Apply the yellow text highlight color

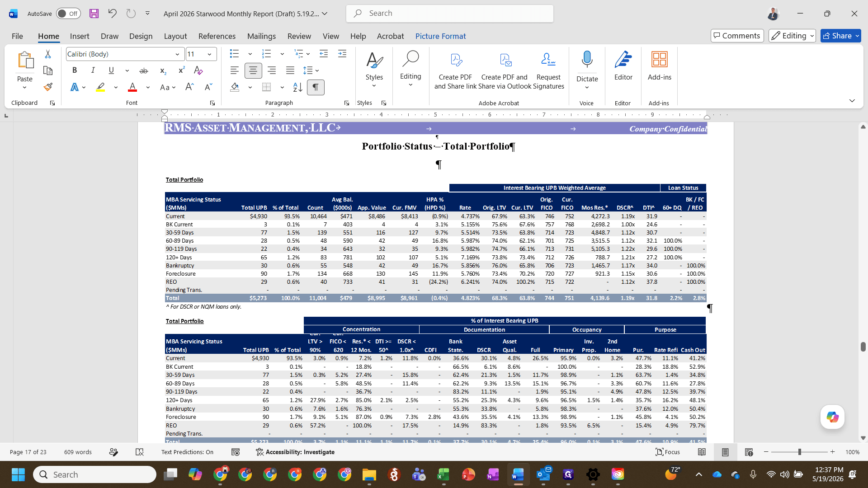click(100, 87)
